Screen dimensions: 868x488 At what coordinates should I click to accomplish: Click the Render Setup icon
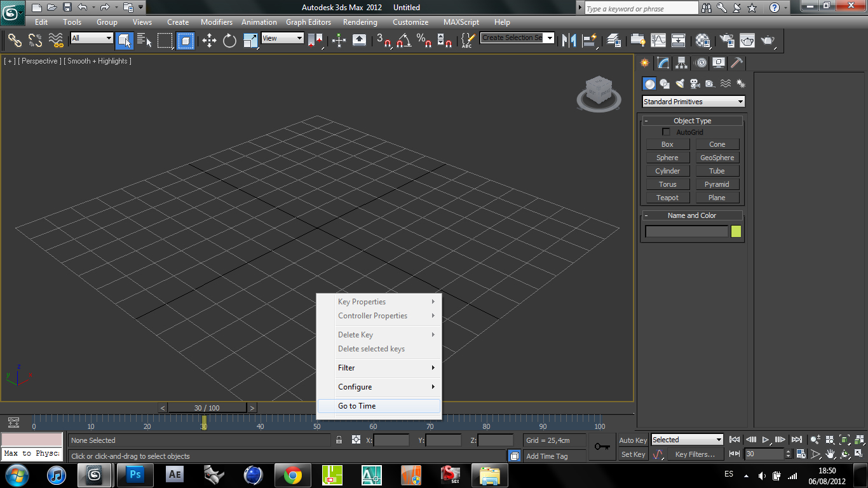click(727, 41)
